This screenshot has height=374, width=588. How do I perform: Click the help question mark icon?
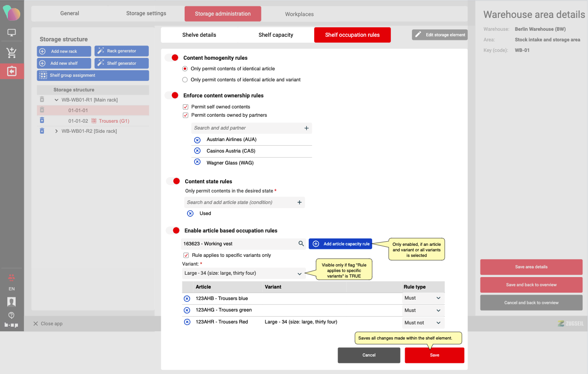pos(11,315)
